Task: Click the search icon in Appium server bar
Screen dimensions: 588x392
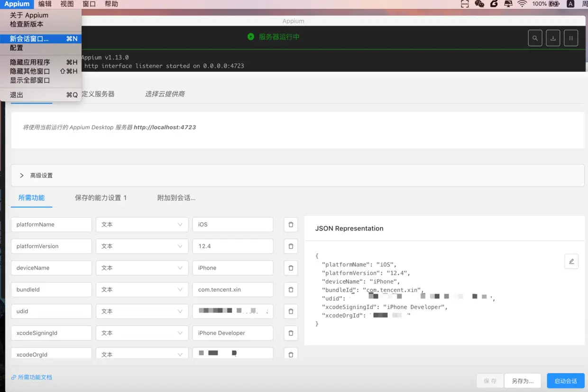Action: [x=535, y=38]
